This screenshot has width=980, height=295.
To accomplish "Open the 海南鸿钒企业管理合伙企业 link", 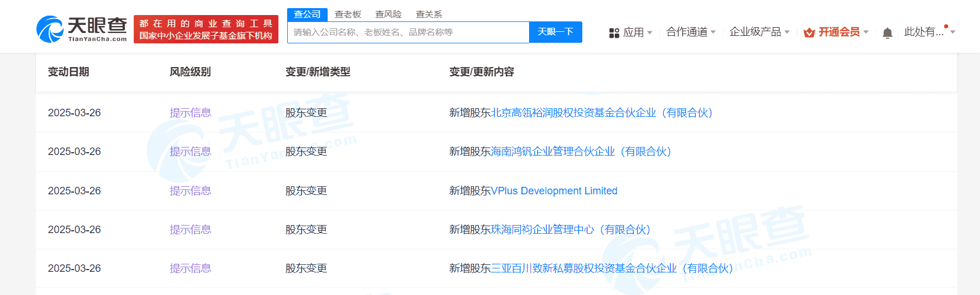I will (x=581, y=152).
